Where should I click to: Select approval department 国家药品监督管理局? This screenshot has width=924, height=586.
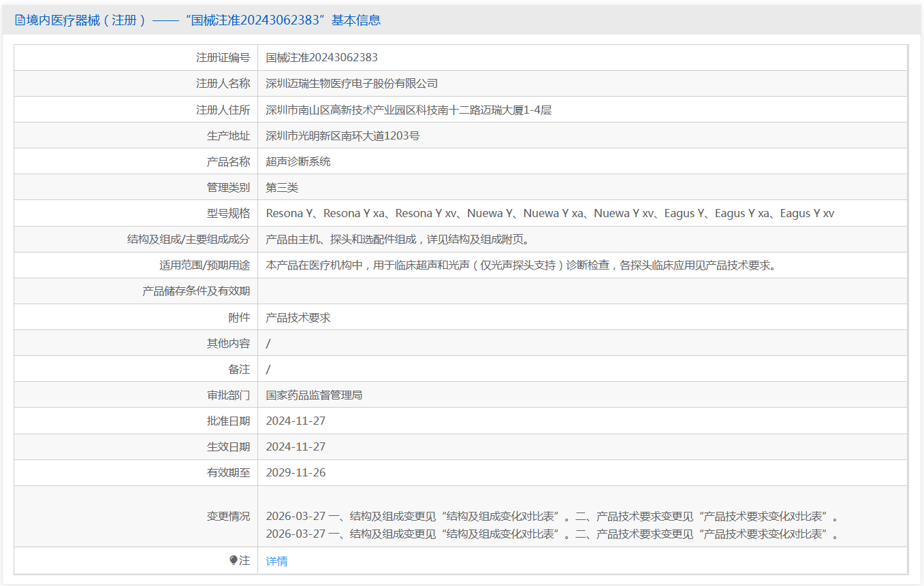(314, 395)
